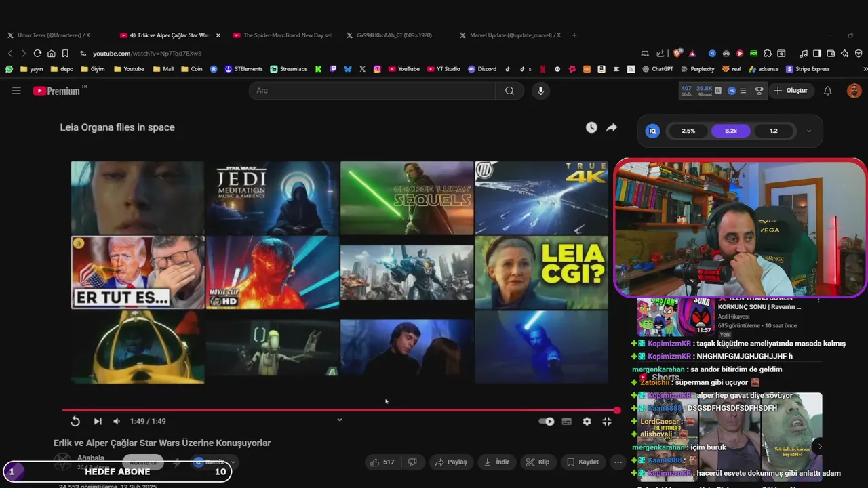Open the YT Studio bookmark
Image resolution: width=868 pixels, height=488 pixels.
tap(443, 69)
